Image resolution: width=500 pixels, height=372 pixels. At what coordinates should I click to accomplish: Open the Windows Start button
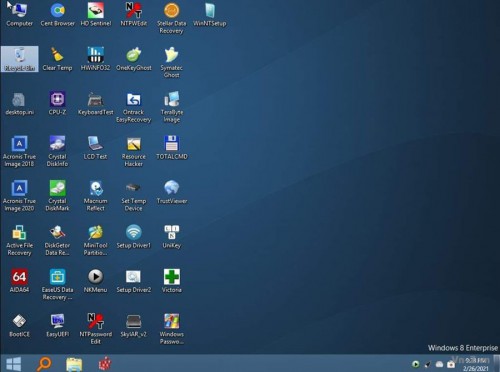14,364
